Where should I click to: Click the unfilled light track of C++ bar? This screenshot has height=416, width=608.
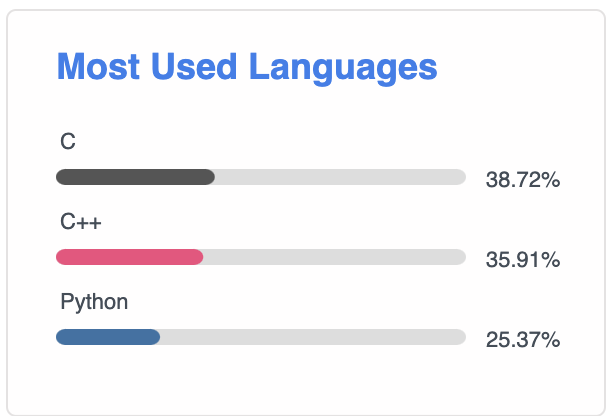(x=335, y=257)
